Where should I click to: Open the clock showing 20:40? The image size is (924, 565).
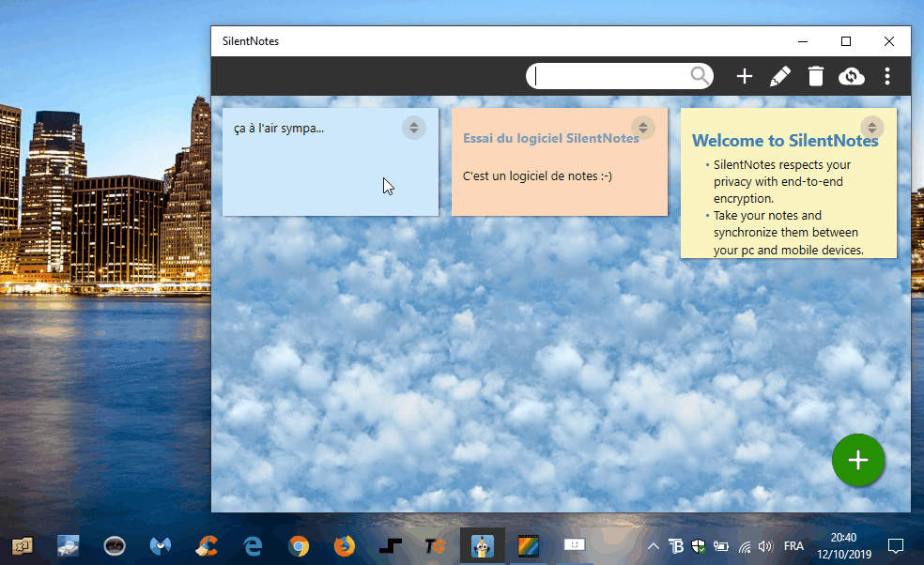click(x=843, y=546)
